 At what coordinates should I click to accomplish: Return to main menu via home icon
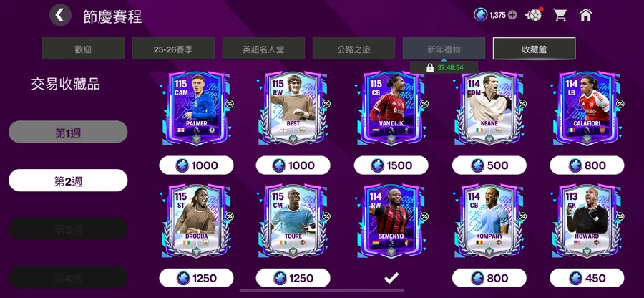[585, 15]
